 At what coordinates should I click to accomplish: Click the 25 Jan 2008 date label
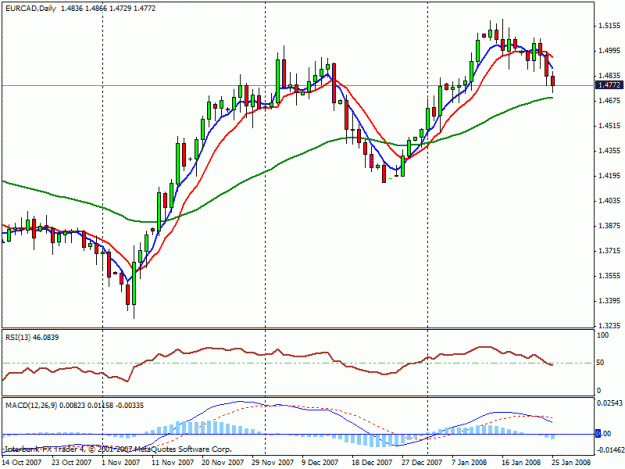click(x=571, y=462)
